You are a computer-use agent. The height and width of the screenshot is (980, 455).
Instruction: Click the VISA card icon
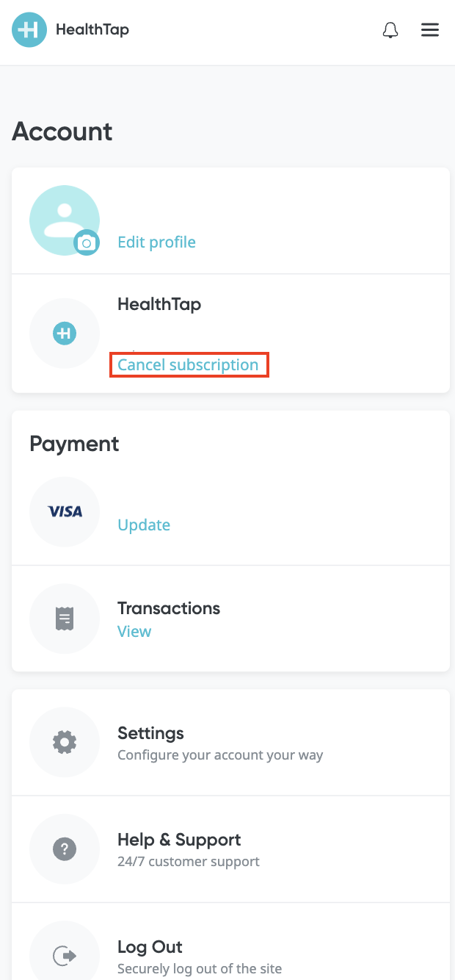65,512
